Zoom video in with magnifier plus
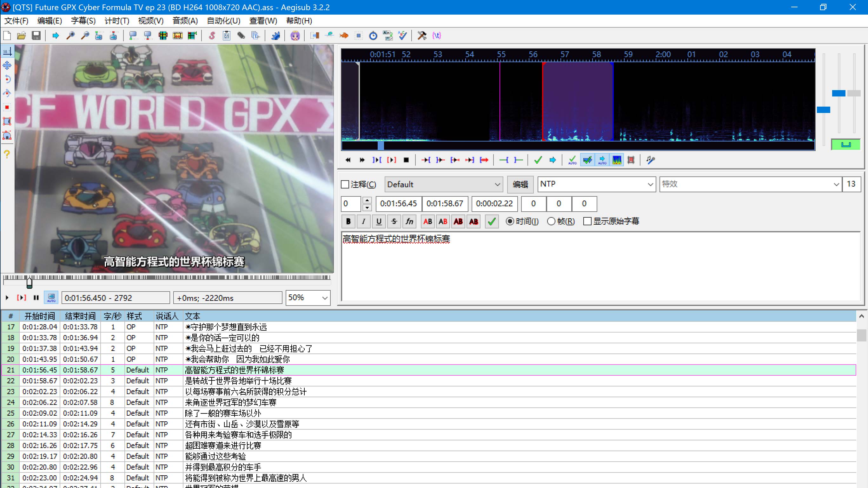The width and height of the screenshot is (868, 488). tap(70, 35)
